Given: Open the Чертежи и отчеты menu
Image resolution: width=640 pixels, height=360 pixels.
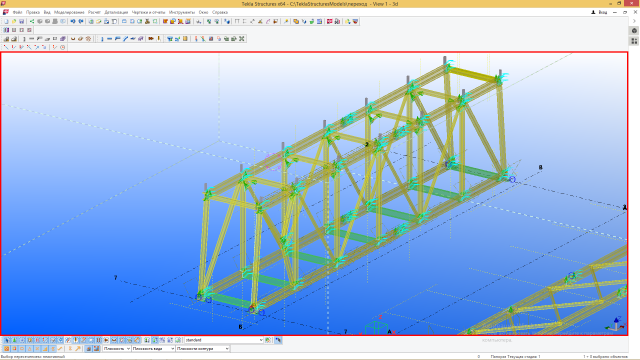Looking at the screenshot, I should 148,12.
